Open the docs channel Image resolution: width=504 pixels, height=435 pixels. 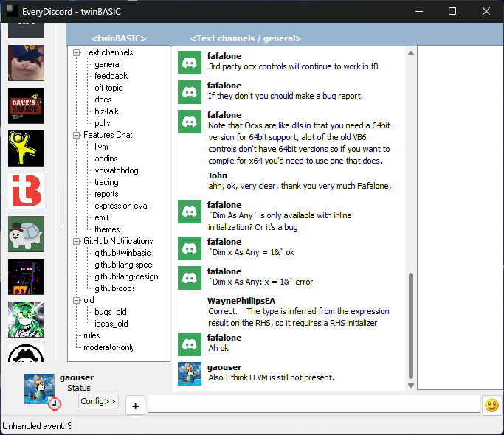pos(103,100)
